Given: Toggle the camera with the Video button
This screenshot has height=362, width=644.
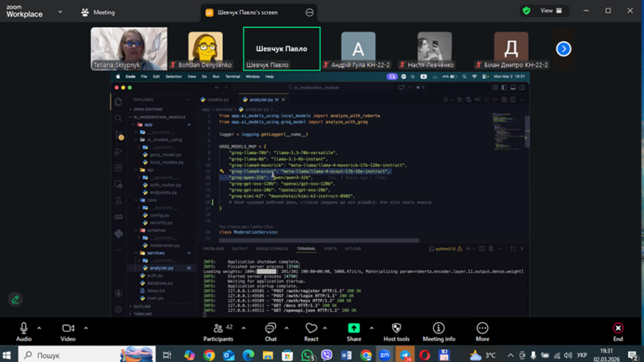Looking at the screenshot, I should click(68, 331).
